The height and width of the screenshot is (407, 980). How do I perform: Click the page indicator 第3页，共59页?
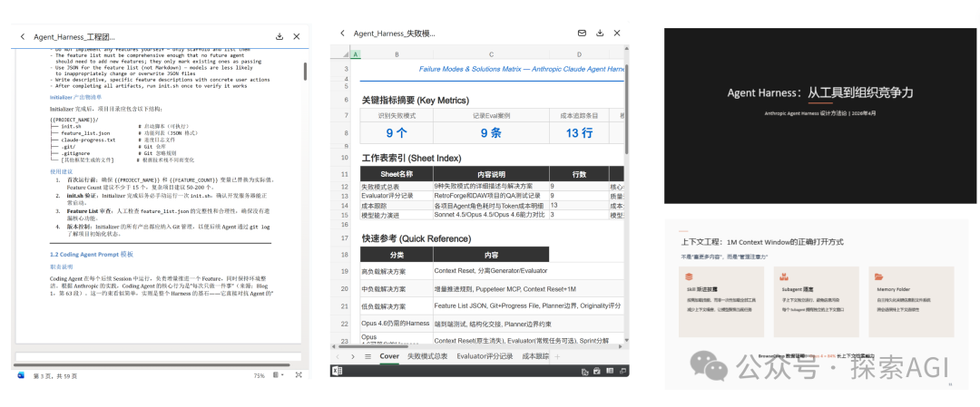(55, 376)
